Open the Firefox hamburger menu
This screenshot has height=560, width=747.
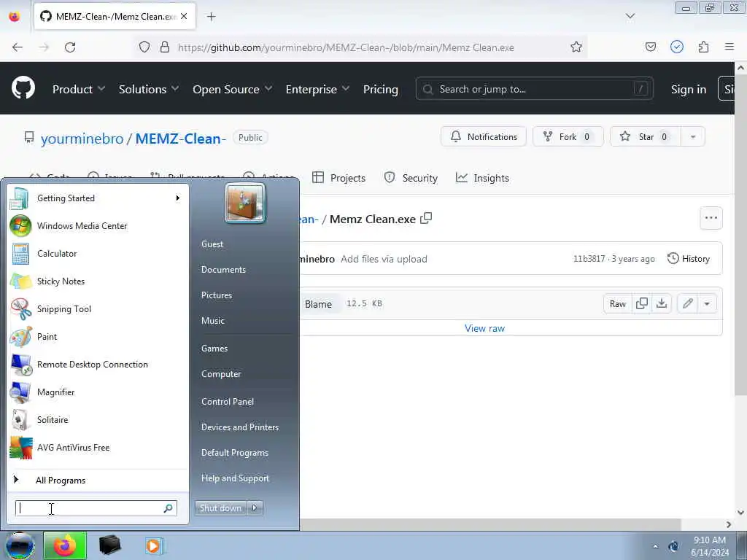[x=729, y=47]
